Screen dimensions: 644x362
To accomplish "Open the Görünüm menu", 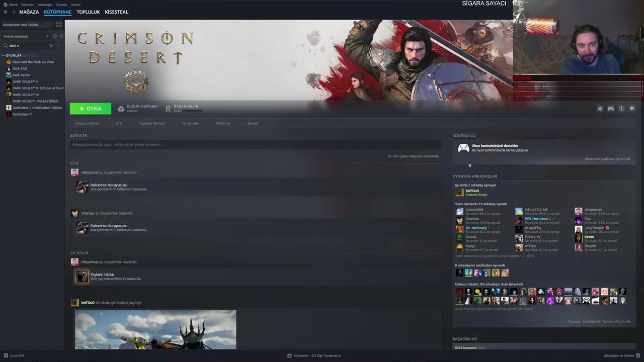I will click(28, 5).
